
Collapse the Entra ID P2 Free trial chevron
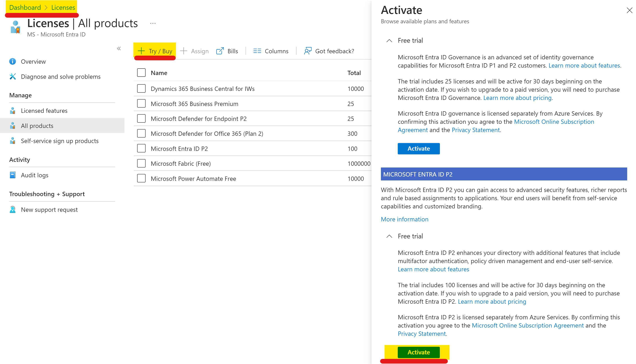[389, 236]
